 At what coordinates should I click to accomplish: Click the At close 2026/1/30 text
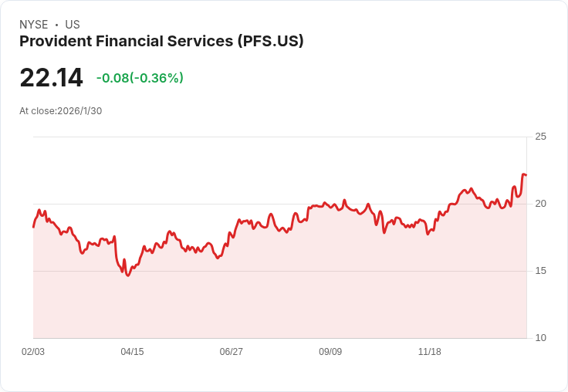60,111
